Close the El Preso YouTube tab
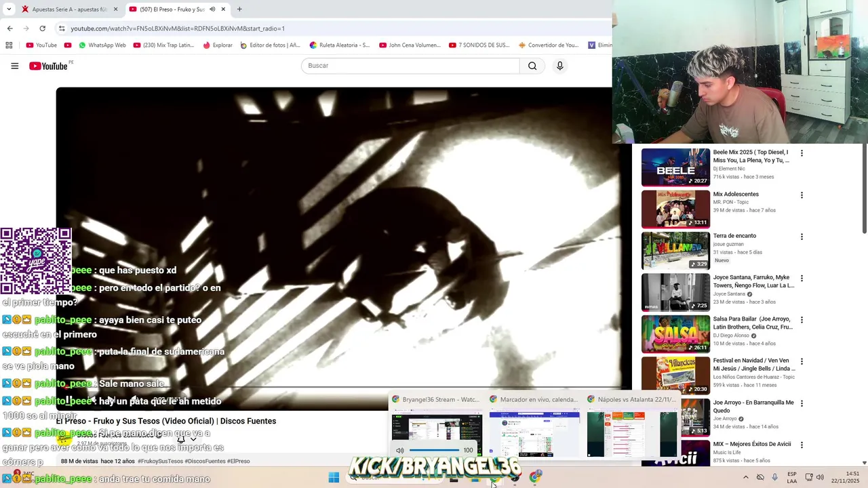This screenshot has height=488, width=868. [223, 9]
